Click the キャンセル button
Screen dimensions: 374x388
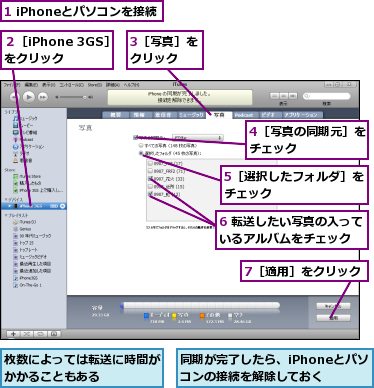(x=333, y=306)
